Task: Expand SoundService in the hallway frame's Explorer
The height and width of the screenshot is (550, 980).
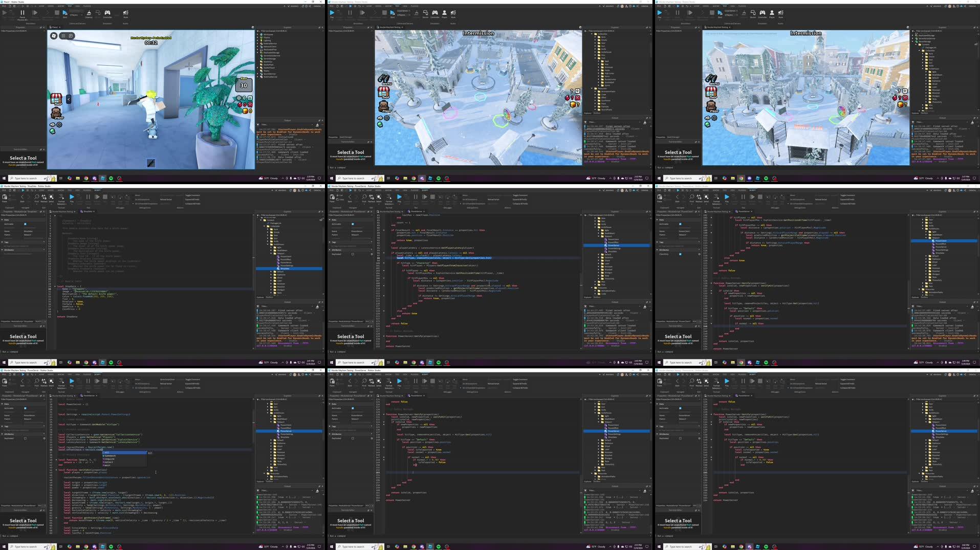Action: [258, 74]
